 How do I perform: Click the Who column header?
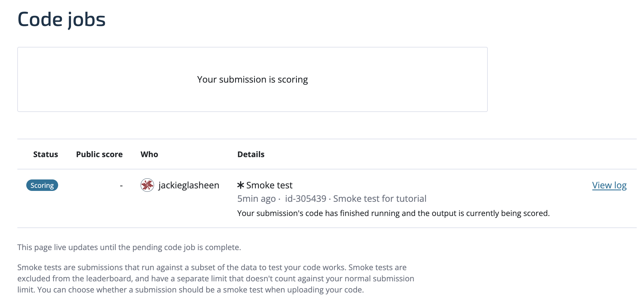point(149,154)
